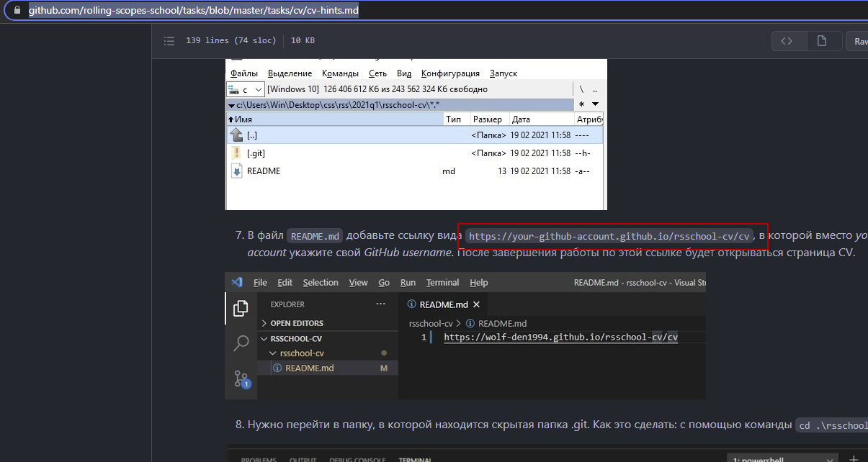Click the lock icon in the address bar
This screenshot has height=462, width=868.
tap(17, 9)
